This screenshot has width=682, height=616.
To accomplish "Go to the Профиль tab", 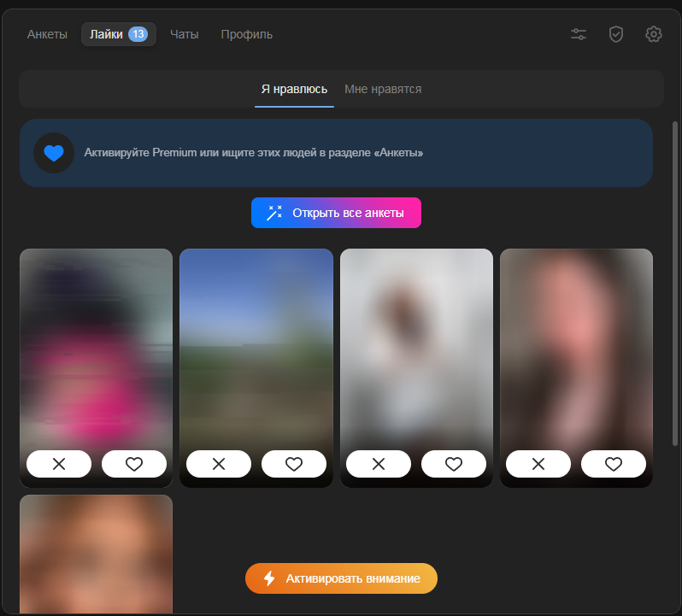I will 247,34.
